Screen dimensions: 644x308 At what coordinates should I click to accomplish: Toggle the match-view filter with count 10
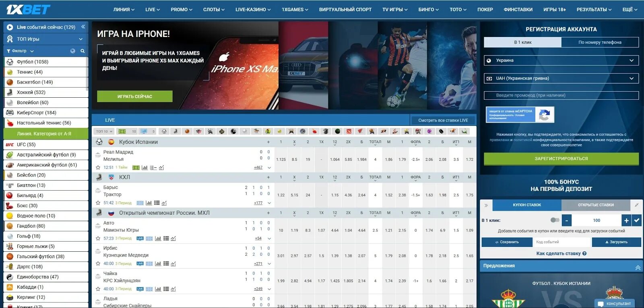click(x=127, y=131)
